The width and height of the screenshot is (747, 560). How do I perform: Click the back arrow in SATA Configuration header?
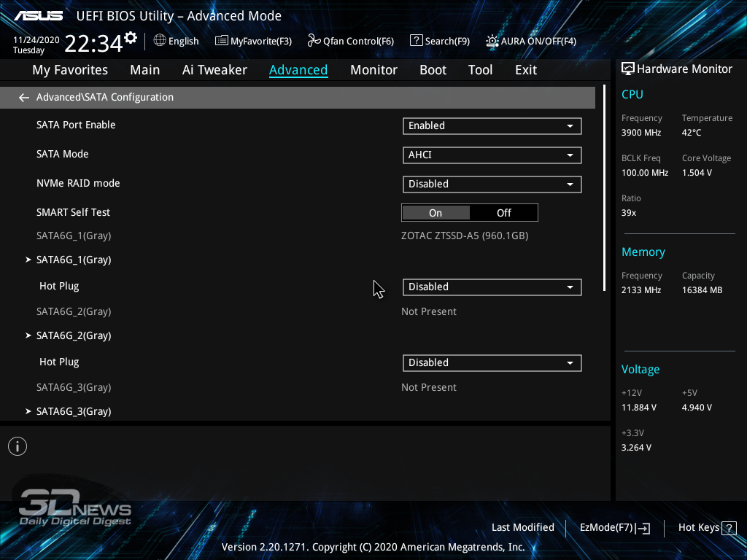pyautogui.click(x=24, y=98)
